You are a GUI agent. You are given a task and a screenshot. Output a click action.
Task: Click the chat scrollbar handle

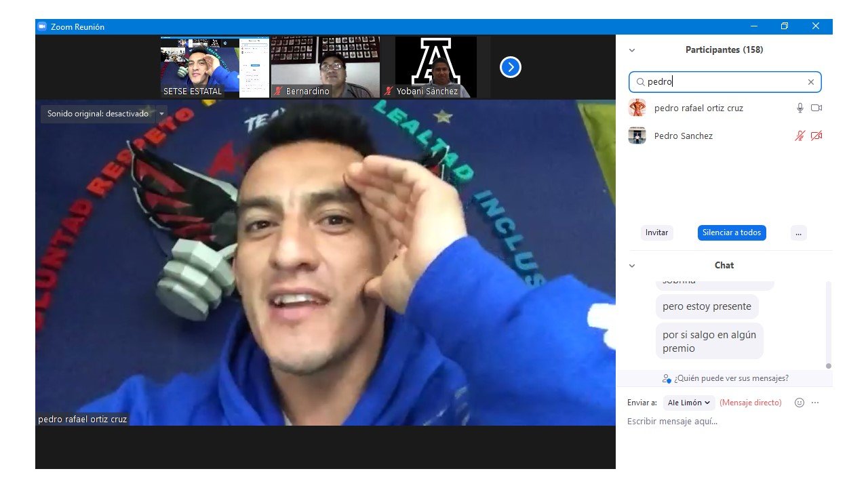829,365
